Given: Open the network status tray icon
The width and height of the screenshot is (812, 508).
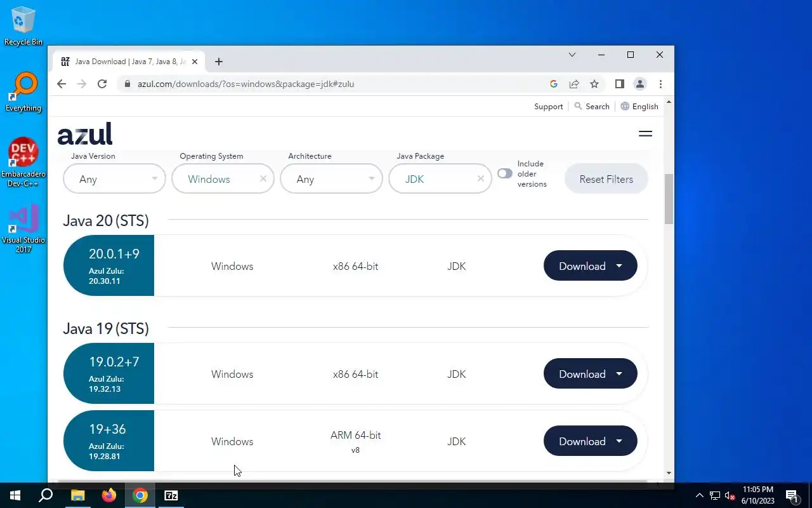Looking at the screenshot, I should tap(715, 495).
